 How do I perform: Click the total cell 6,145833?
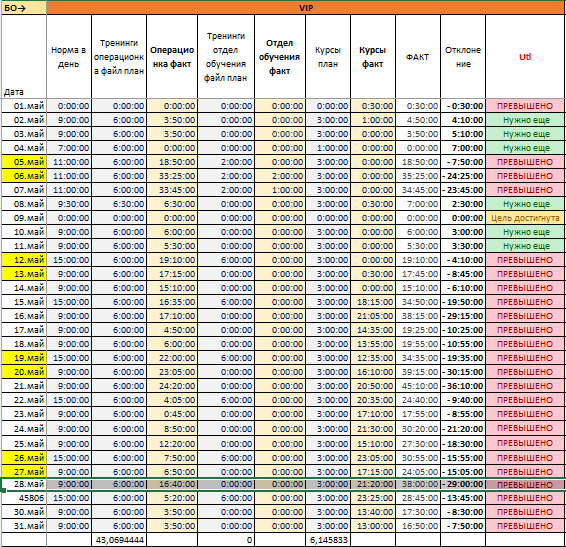tap(328, 540)
